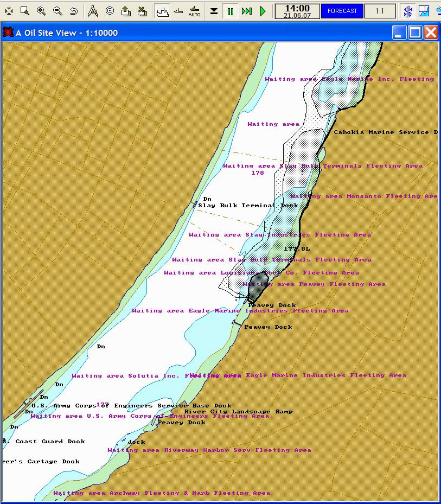Click the curved undo arrow icon

click(74, 11)
